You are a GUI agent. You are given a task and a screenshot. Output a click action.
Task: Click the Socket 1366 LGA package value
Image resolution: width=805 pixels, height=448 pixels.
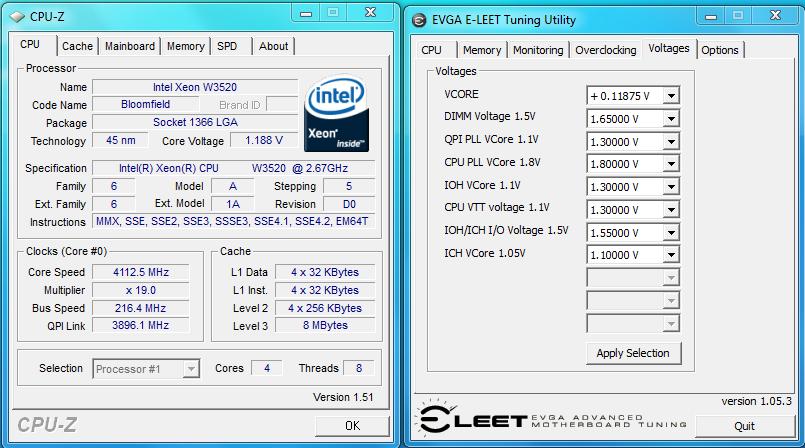195,122
